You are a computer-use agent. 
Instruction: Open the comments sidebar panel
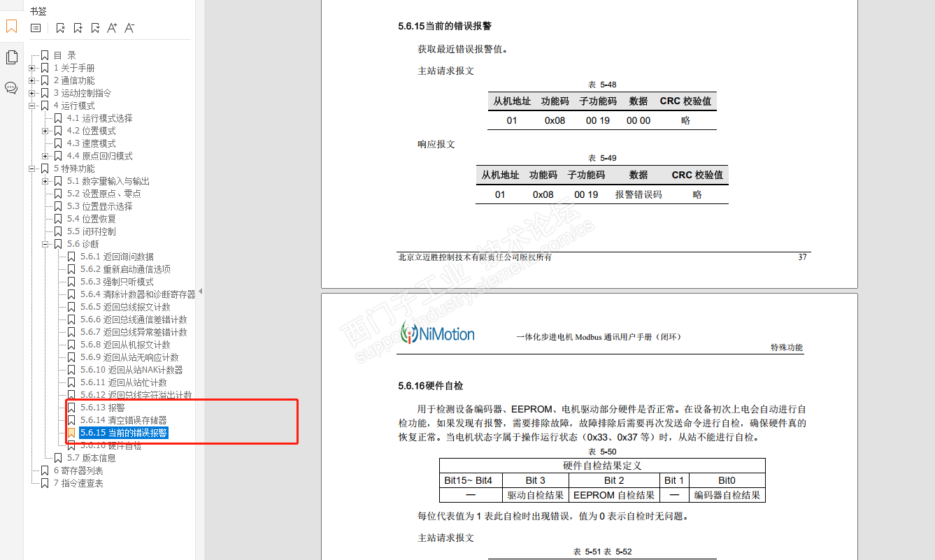tap(11, 87)
